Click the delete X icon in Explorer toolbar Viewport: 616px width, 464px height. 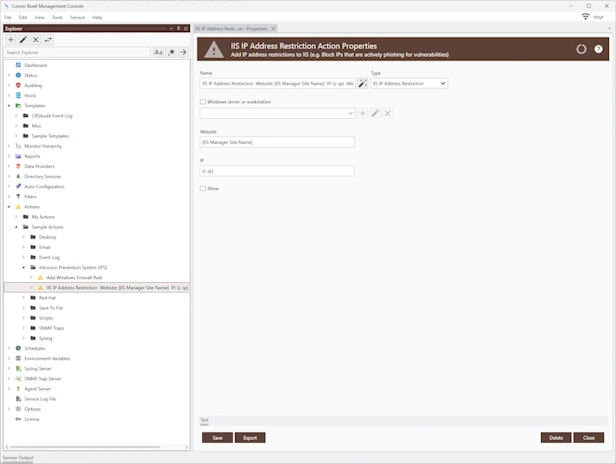pos(35,40)
